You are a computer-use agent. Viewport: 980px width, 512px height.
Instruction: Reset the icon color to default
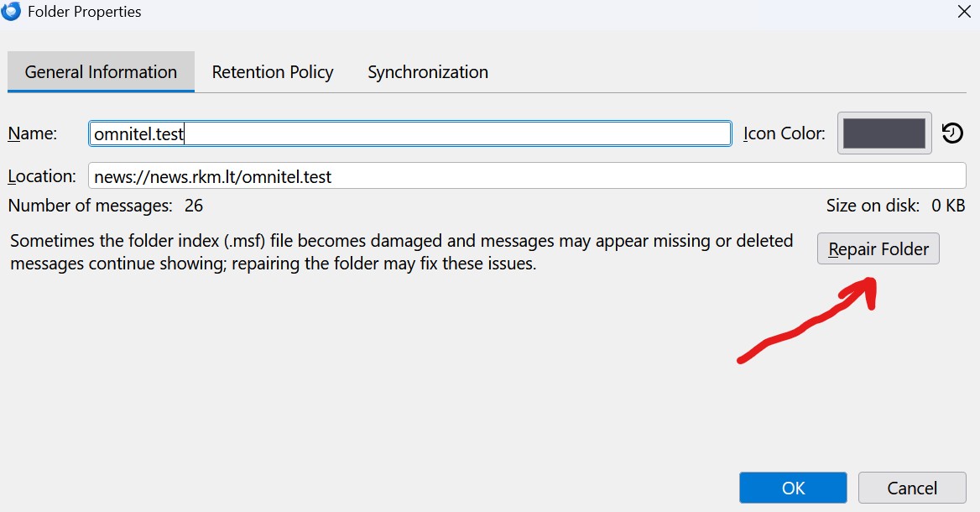(952, 133)
